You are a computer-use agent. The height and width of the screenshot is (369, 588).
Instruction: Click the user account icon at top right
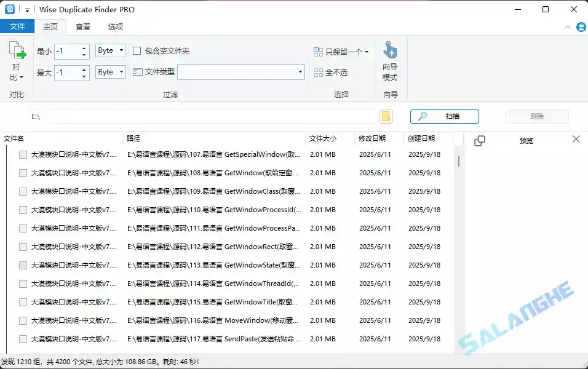pos(581,26)
